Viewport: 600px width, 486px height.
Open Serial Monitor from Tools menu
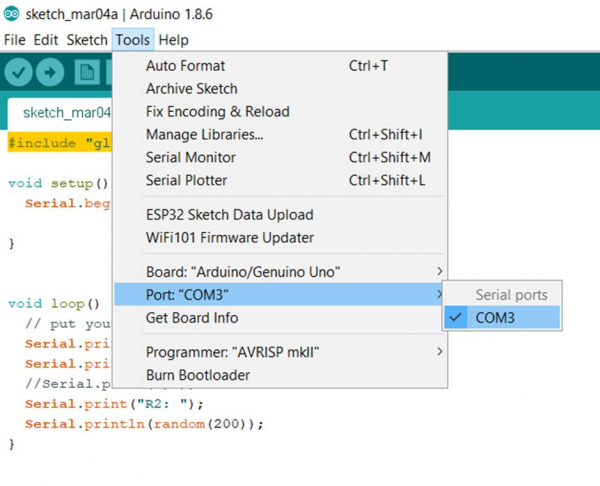pos(191,157)
